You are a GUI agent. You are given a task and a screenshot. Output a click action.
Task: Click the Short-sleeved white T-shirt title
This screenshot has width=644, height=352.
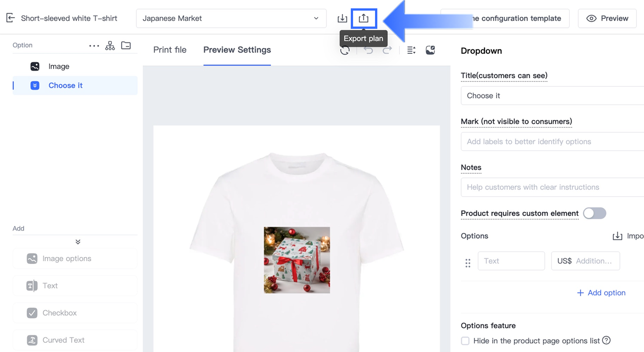point(69,18)
